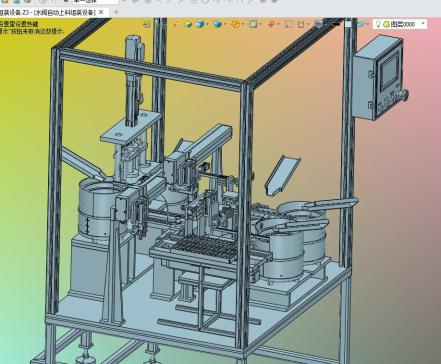
Task: Open a new document tab with plus button
Action: point(116,12)
